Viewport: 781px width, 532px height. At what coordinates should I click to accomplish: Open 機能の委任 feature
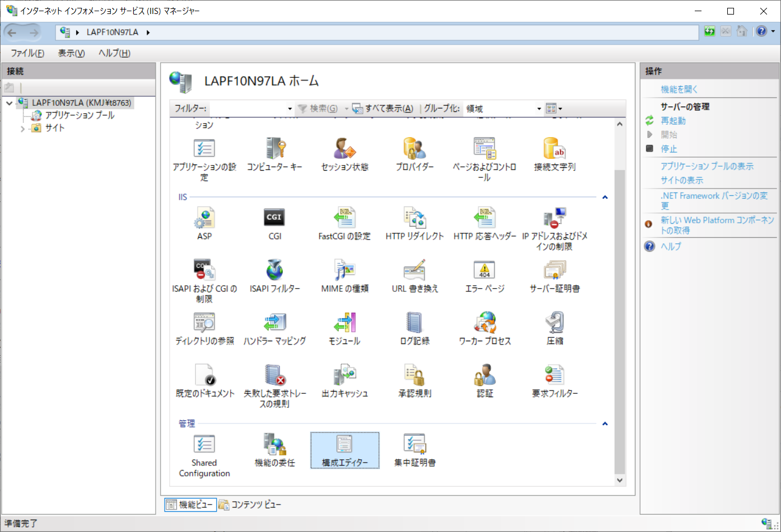(274, 451)
